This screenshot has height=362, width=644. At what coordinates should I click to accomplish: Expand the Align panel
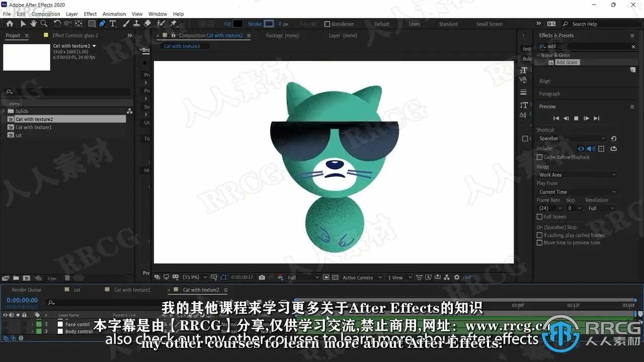pyautogui.click(x=544, y=81)
